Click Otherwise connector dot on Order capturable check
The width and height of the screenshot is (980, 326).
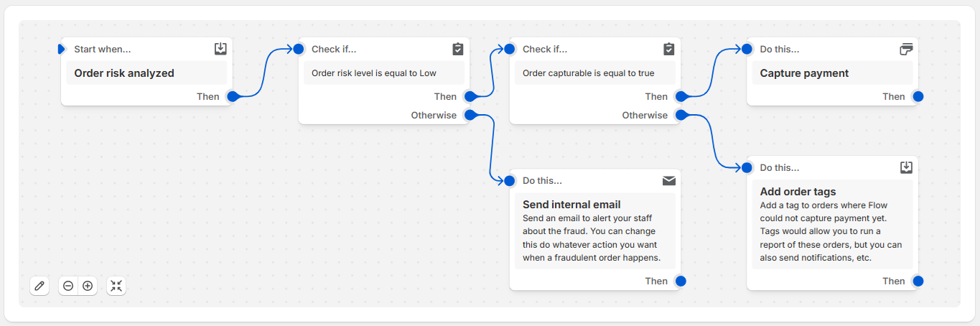point(681,115)
